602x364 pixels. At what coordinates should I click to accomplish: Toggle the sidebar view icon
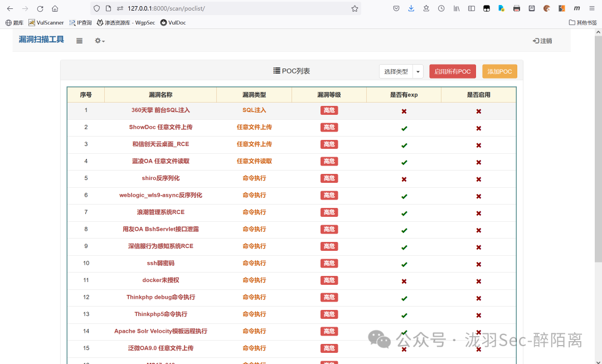click(472, 8)
